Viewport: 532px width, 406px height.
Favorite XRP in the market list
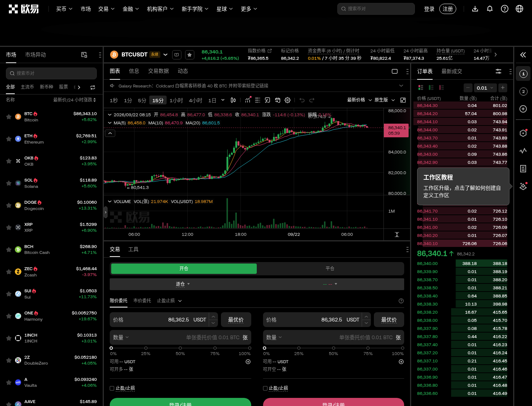point(8,227)
